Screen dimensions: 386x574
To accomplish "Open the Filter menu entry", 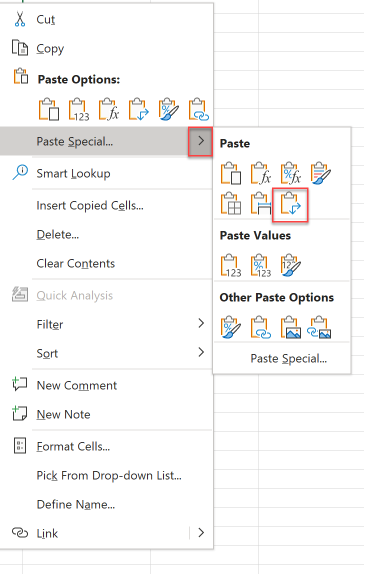I will click(50, 325).
